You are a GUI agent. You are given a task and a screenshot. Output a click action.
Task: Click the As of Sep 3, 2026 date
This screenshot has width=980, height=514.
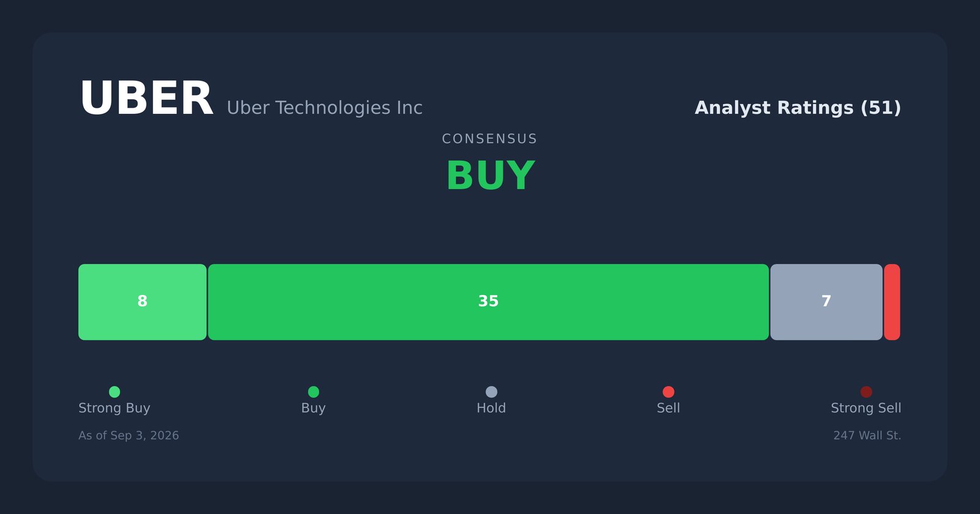129,436
